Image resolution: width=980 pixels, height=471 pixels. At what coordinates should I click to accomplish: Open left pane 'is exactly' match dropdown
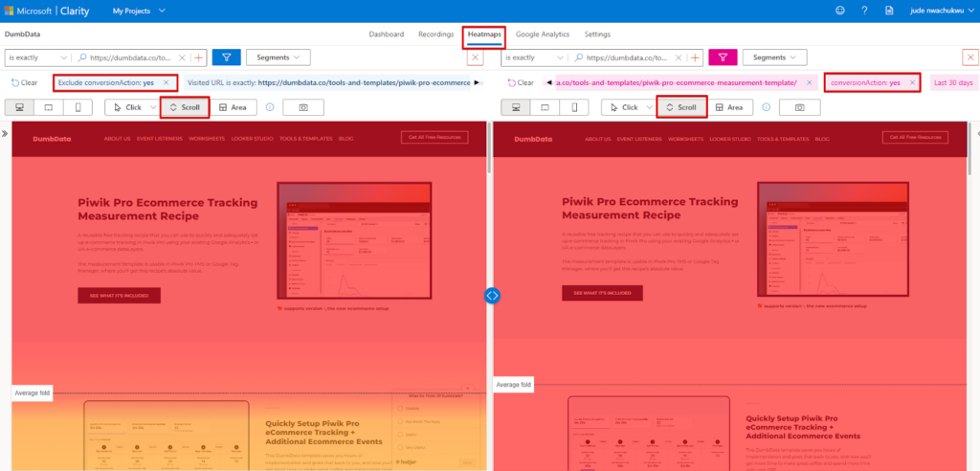click(38, 57)
